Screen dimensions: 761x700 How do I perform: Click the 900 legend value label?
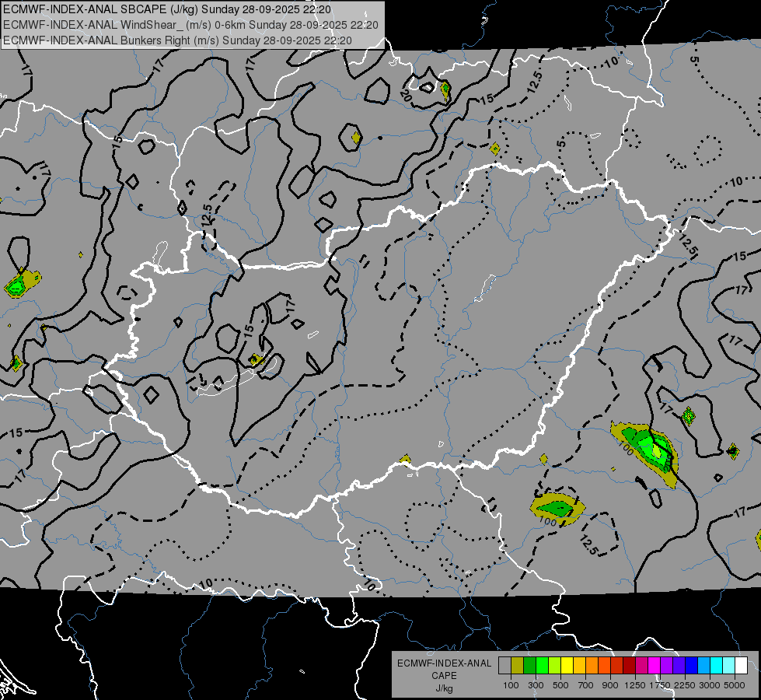tap(610, 685)
